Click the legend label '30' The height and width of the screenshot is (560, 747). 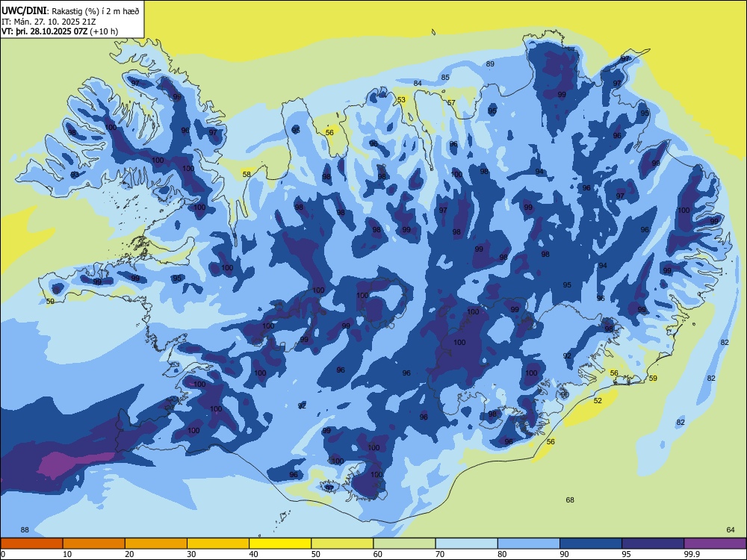[x=191, y=554]
